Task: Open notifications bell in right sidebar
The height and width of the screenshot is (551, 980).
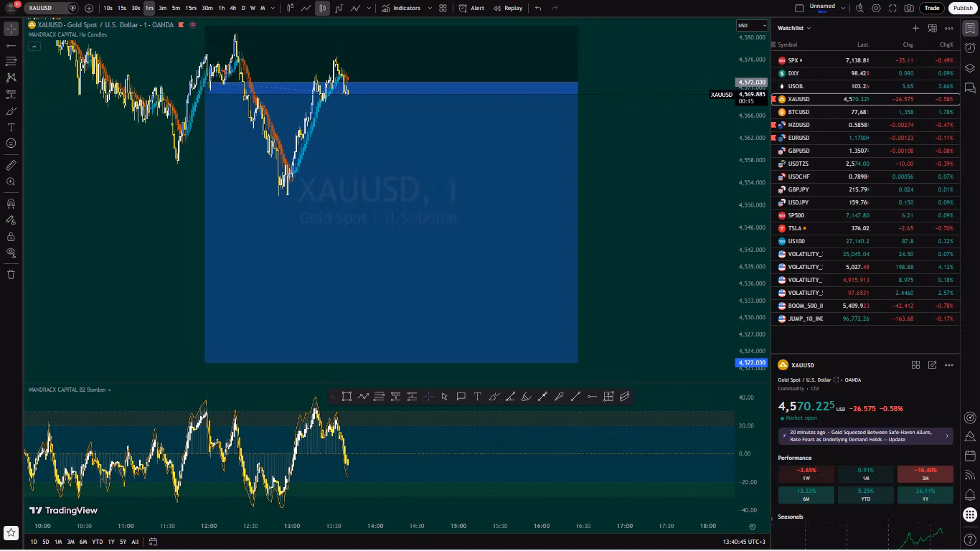Action: (970, 494)
